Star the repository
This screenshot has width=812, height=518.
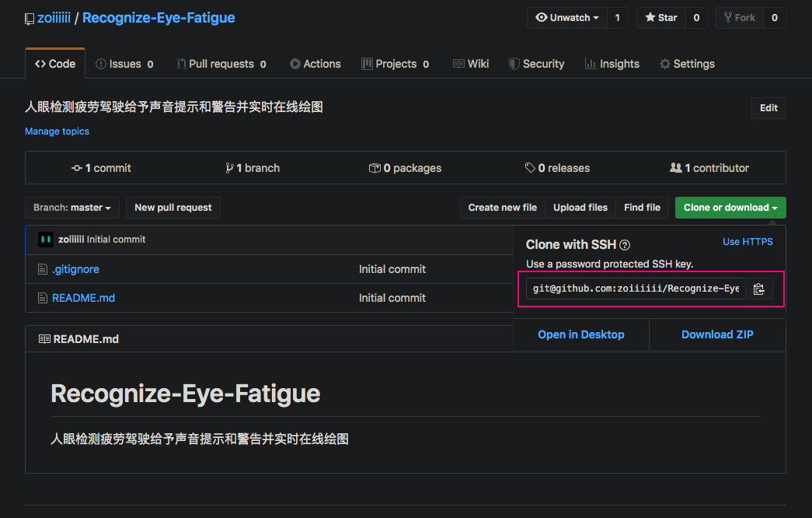tap(661, 18)
